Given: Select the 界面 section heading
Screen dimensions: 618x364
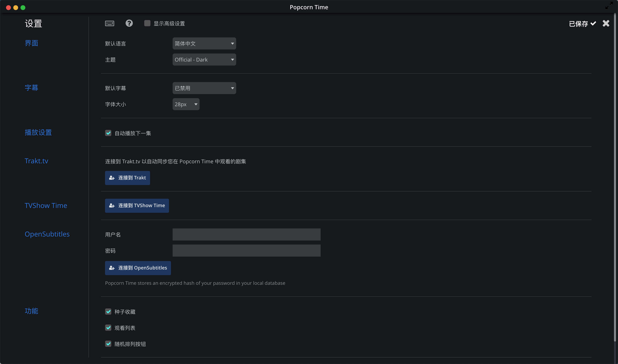Looking at the screenshot, I should click(31, 43).
